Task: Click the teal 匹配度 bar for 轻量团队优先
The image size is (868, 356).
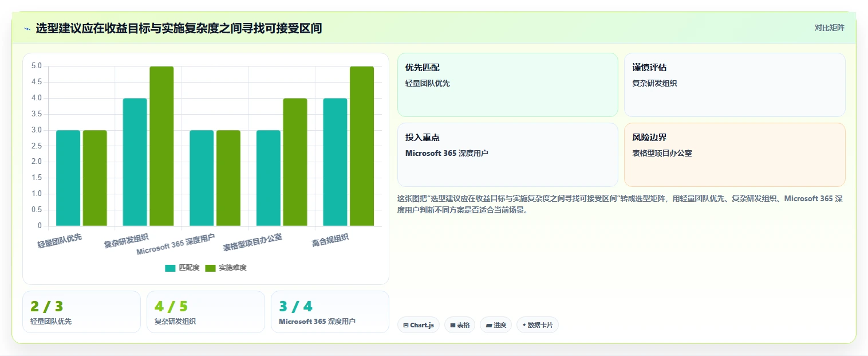Action: 68,178
